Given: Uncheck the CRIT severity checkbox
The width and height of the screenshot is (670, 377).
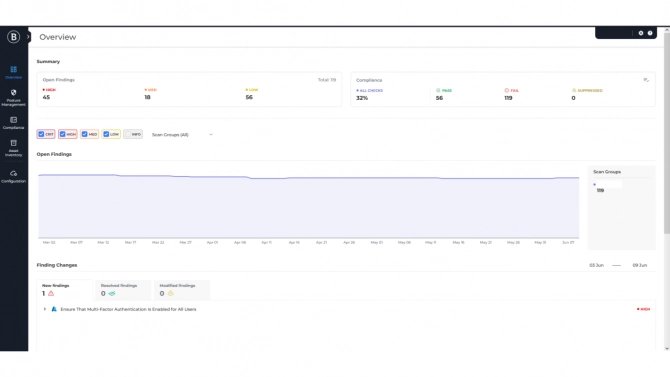Looking at the screenshot, I should (x=41, y=134).
